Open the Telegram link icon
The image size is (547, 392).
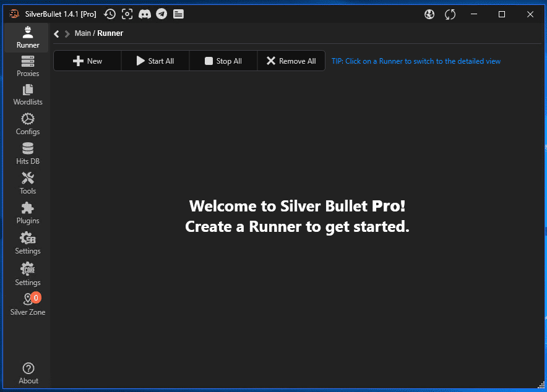(162, 14)
